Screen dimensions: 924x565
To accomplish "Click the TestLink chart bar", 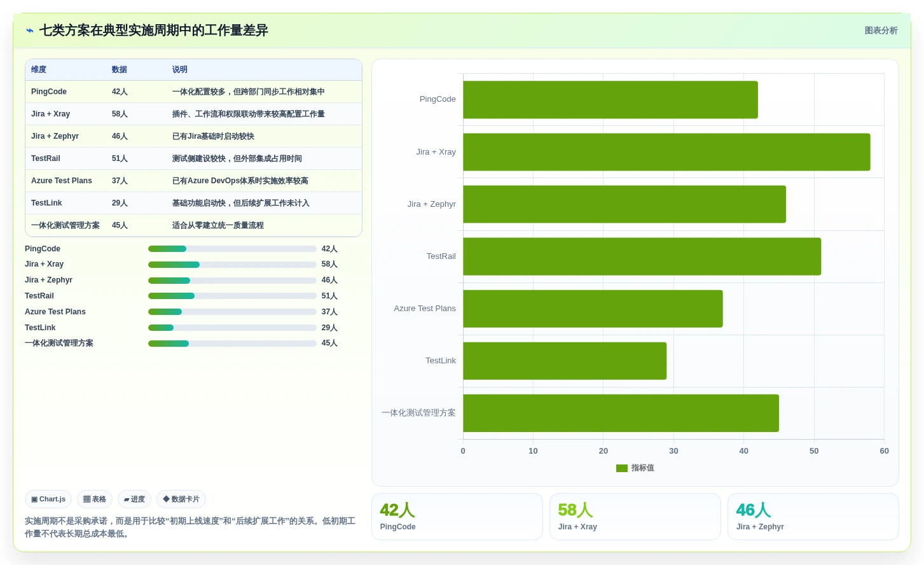I will 565,361.
